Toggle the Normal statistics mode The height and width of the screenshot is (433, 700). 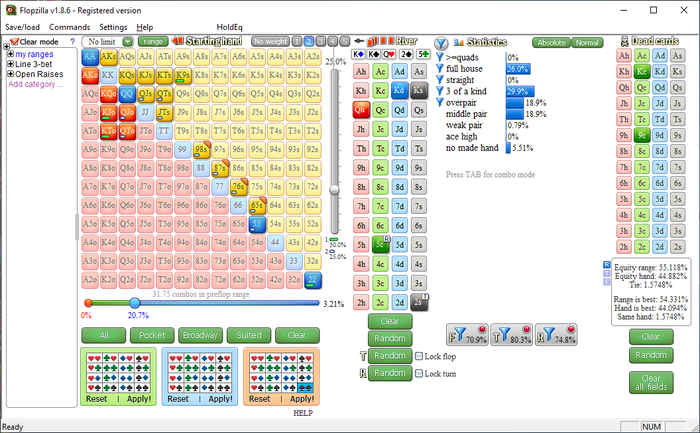pos(587,43)
